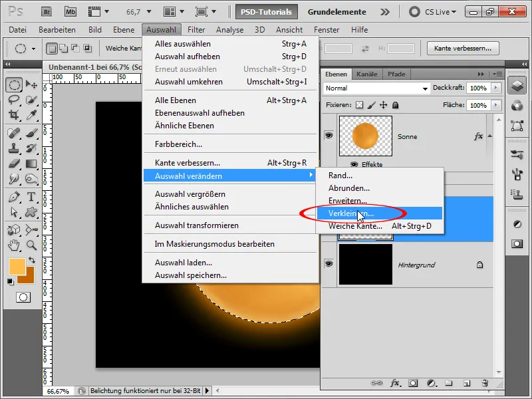Image resolution: width=532 pixels, height=399 pixels.
Task: Launch Mini Bridge from Mb icon
Action: tap(70, 12)
